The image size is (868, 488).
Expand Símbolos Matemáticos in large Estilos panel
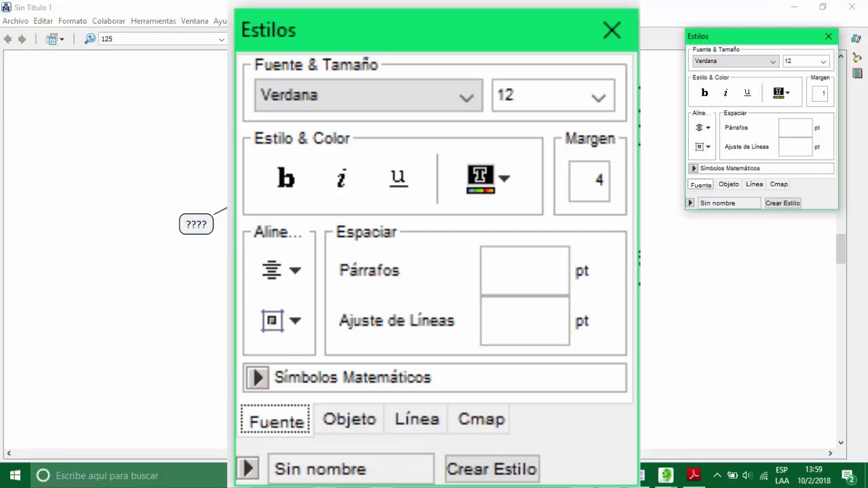point(257,378)
